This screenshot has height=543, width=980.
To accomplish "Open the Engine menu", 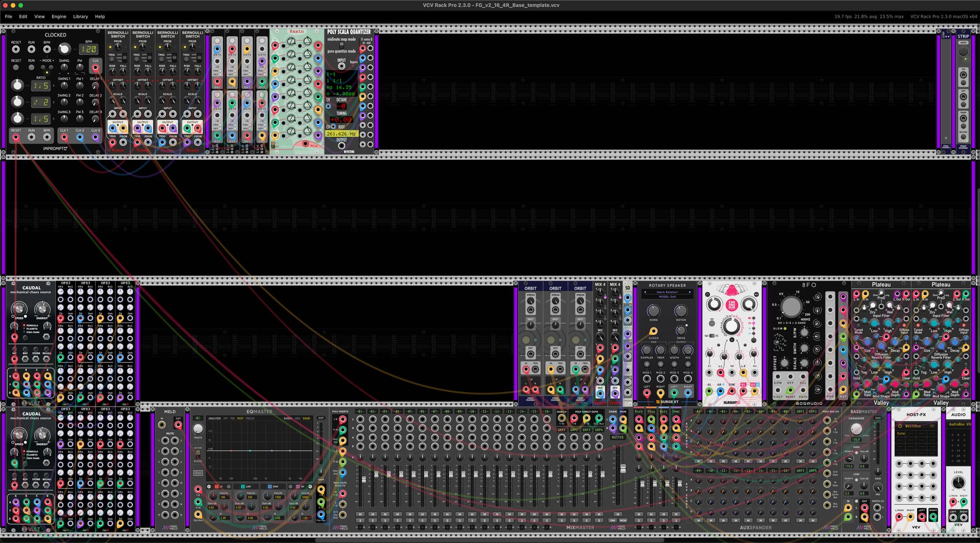I will pos(59,16).
